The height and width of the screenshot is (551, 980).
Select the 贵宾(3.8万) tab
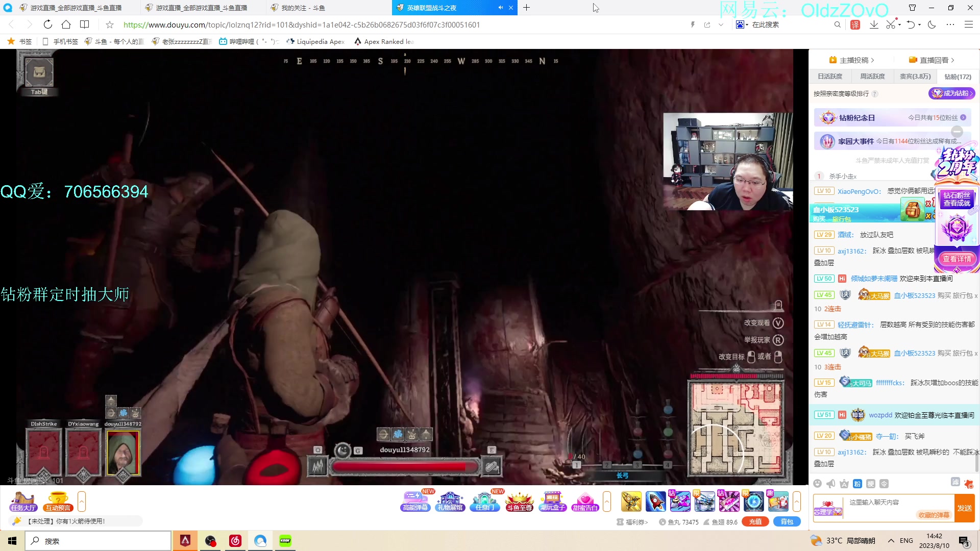pos(915,77)
